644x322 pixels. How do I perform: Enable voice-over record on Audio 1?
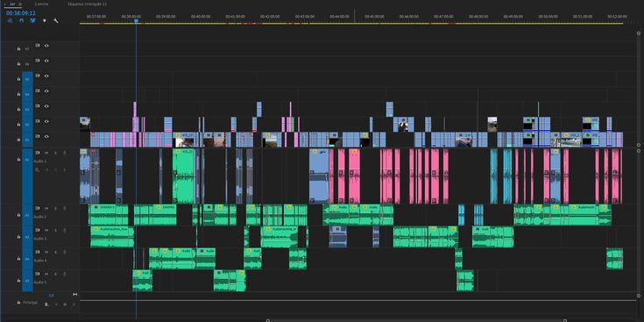(65, 153)
